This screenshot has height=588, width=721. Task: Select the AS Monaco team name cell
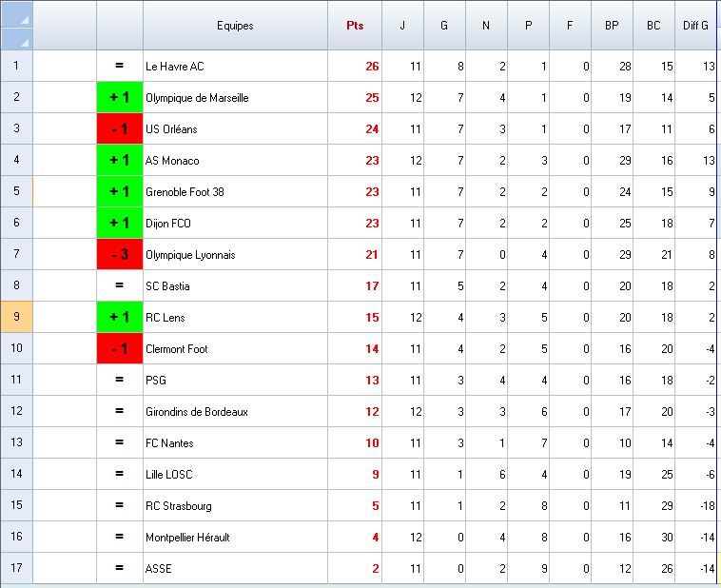(235, 161)
